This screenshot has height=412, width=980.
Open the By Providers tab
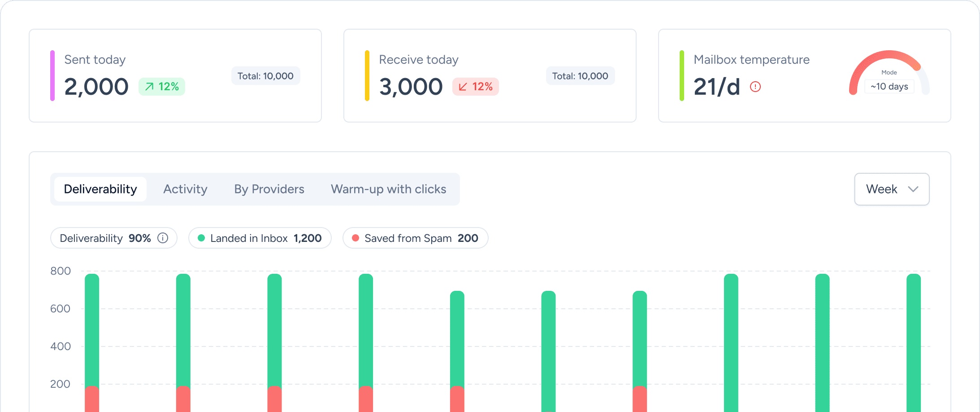[269, 189]
